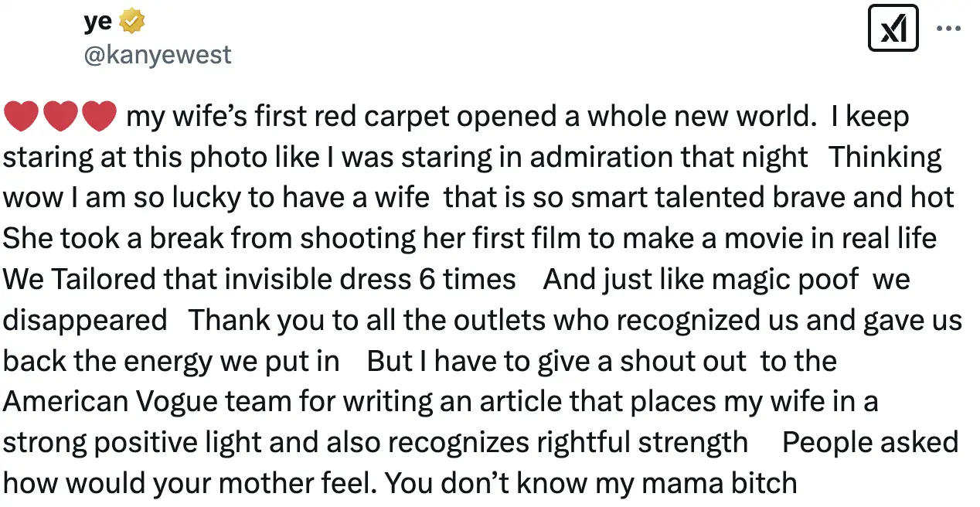Screen dimensions: 980x507
Task: Click the middle red heart emoji
Action: tap(60, 115)
